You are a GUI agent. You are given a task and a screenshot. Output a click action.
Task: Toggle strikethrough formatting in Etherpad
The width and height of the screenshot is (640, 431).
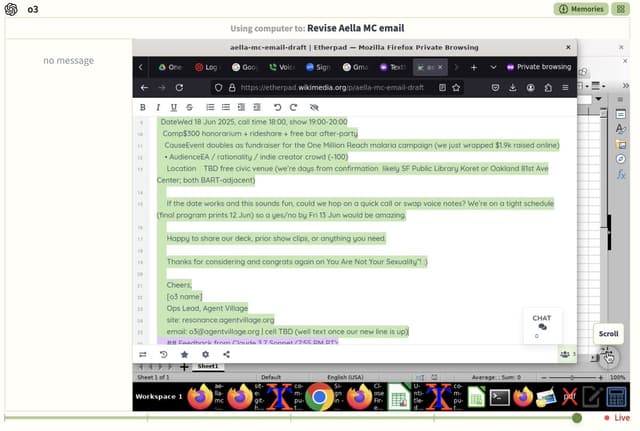click(190, 107)
